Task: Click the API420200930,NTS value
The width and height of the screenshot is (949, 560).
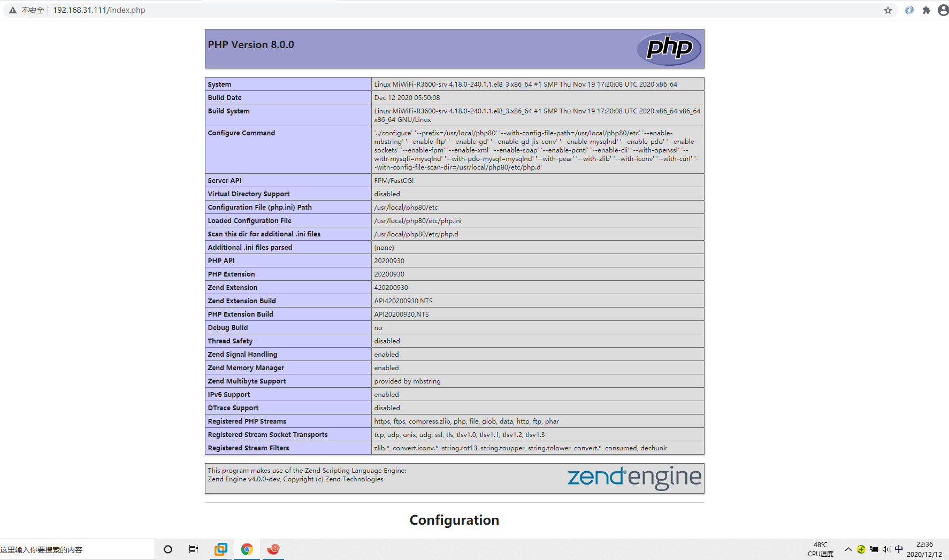Action: click(403, 301)
